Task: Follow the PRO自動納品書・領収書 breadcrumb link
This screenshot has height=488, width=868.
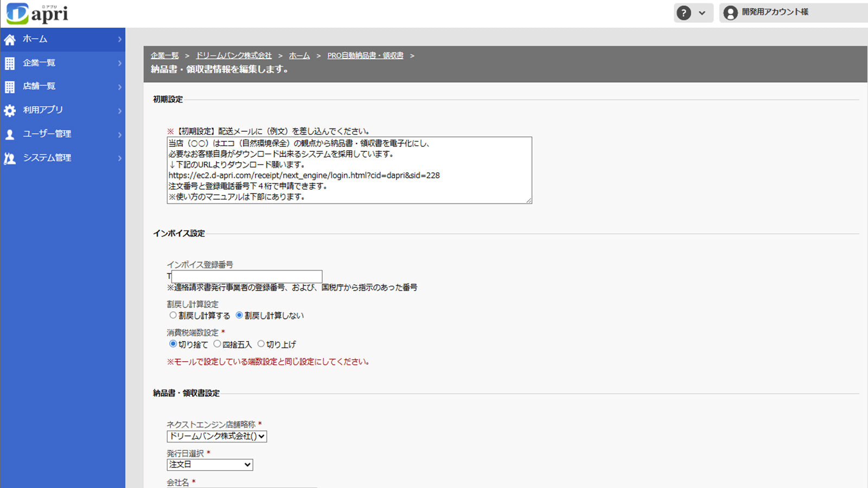Action: click(x=365, y=56)
